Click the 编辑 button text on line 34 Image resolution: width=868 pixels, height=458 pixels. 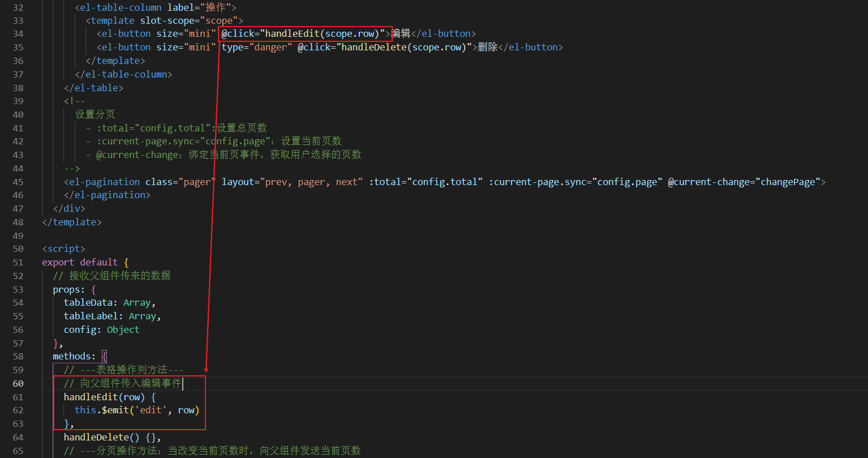(401, 34)
